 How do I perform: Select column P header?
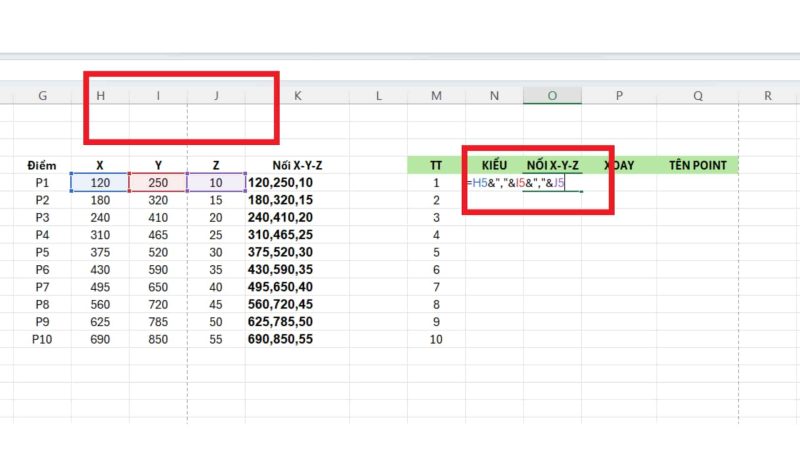(619, 95)
